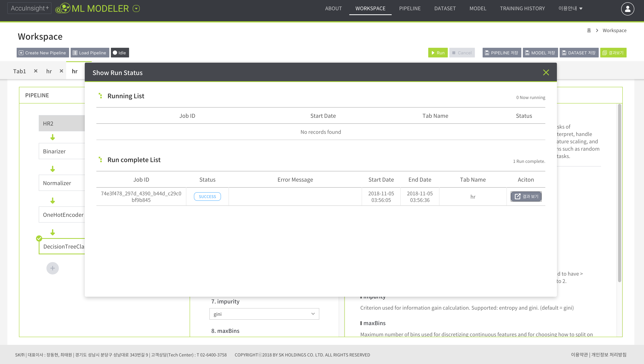
Task: Click the ML Modeler logo icon
Action: [63, 8]
